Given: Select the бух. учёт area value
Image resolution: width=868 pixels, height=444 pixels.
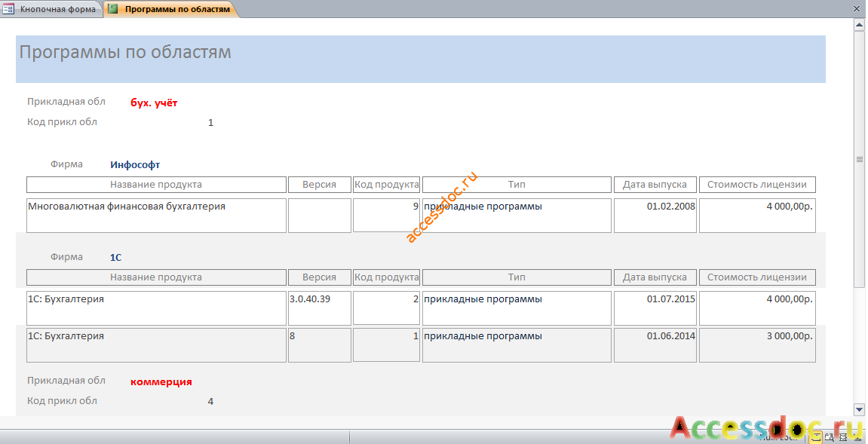Looking at the screenshot, I should pyautogui.click(x=154, y=103).
